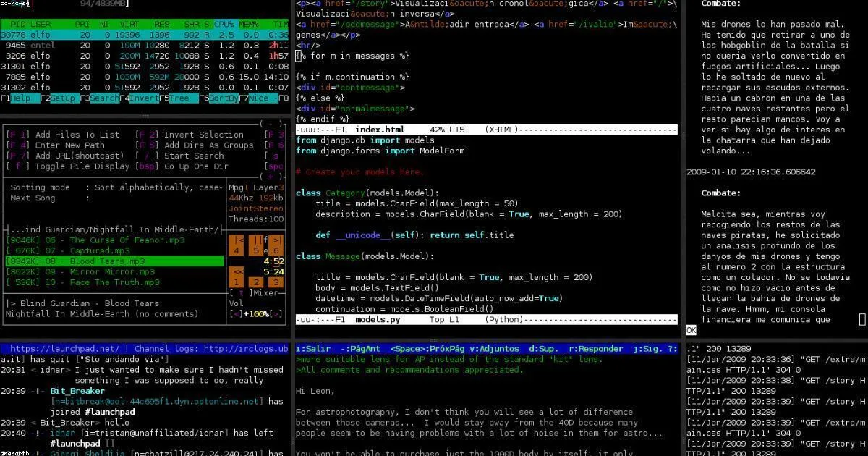Click the (-) scroll-up marker in help panel
Viewport: 868px width, 456px height.
point(271,124)
